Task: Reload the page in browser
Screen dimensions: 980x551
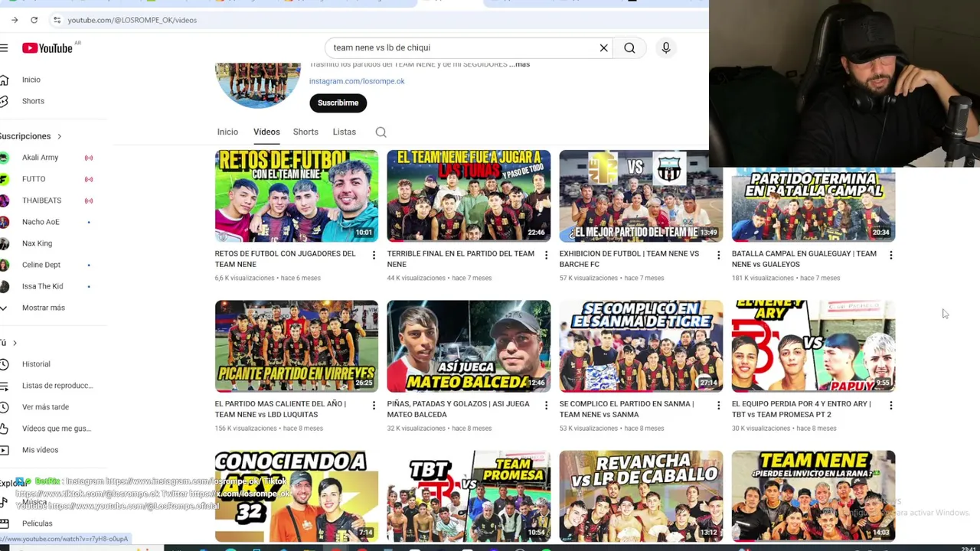Action: [34, 20]
